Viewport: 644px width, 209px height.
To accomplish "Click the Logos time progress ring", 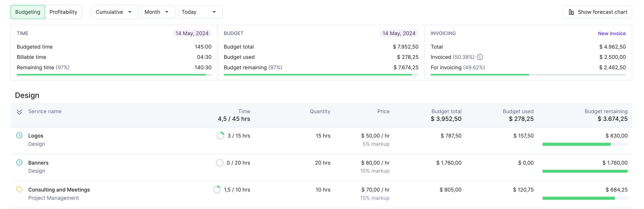I will [220, 136].
